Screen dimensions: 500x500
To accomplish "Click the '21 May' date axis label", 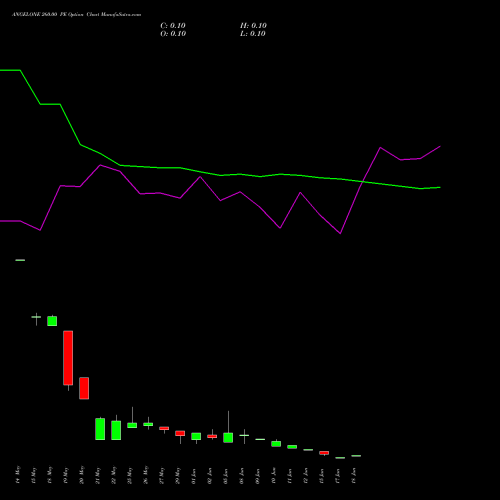I will point(98,475).
